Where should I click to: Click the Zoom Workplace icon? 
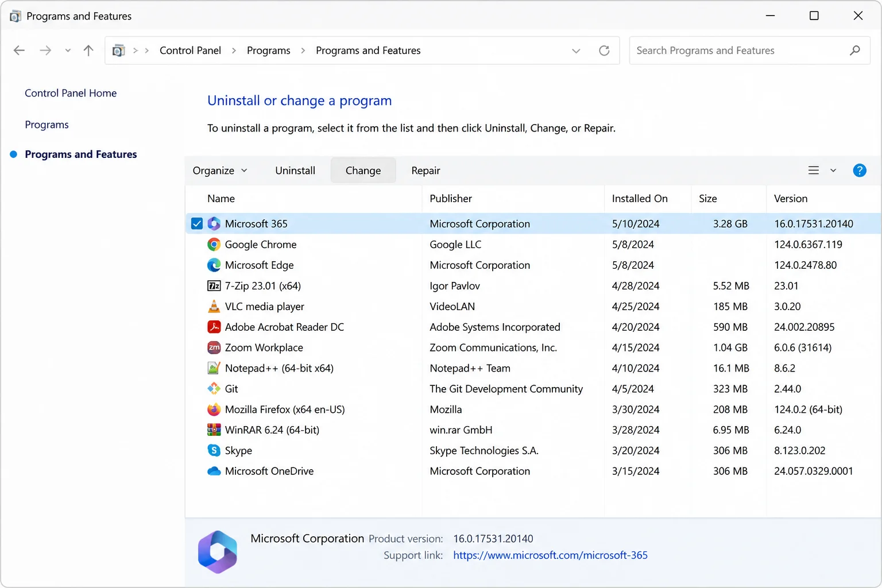click(214, 347)
